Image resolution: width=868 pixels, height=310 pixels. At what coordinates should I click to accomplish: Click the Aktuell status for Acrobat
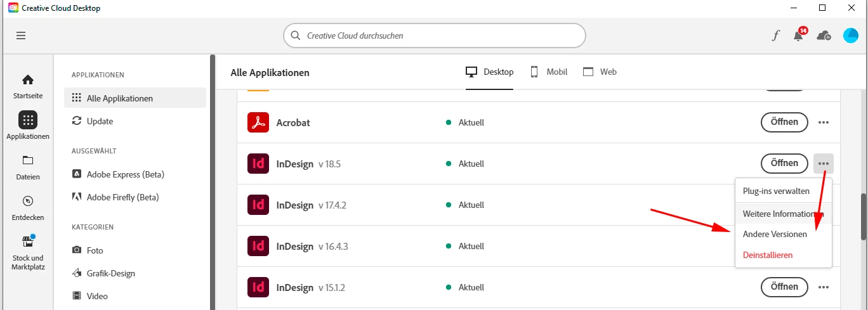click(465, 122)
